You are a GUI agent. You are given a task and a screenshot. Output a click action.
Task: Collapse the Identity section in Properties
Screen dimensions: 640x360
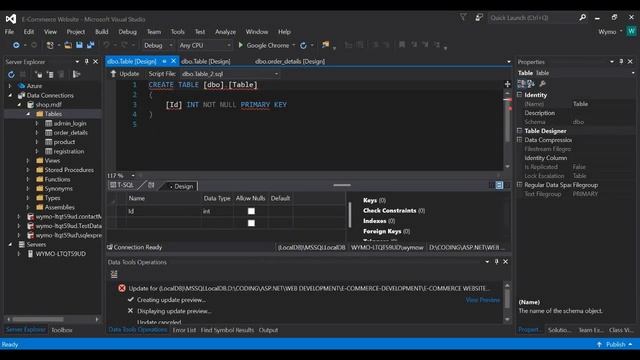520,95
